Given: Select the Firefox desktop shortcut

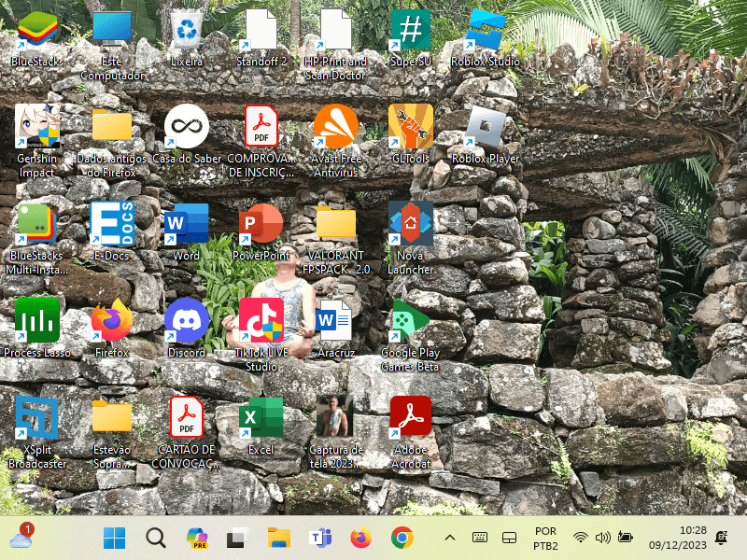Looking at the screenshot, I should 112,320.
